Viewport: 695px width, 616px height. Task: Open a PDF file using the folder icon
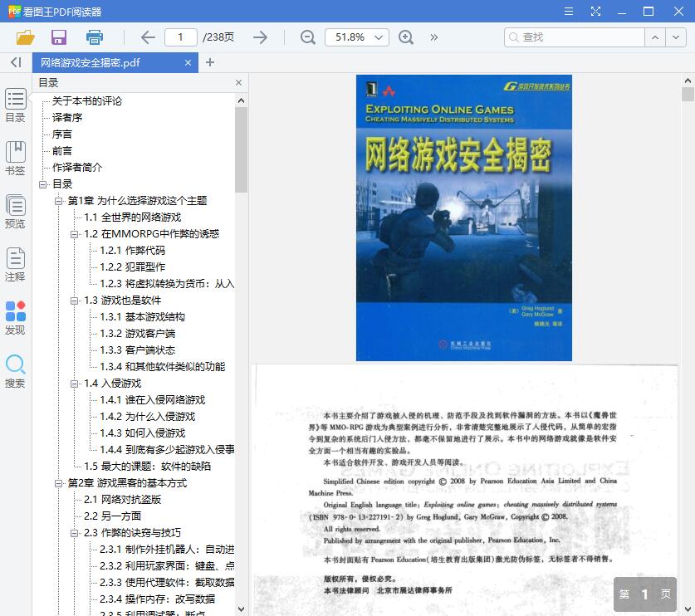pos(24,37)
